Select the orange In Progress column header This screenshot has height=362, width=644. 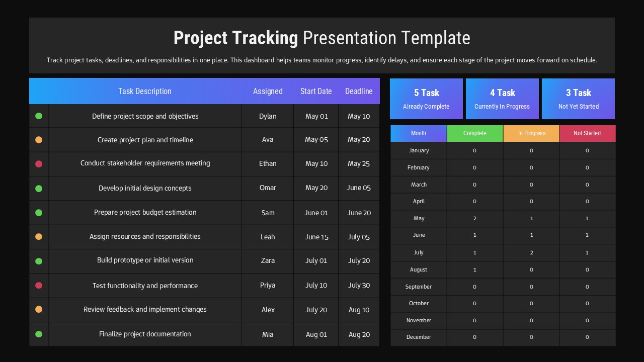tap(532, 133)
